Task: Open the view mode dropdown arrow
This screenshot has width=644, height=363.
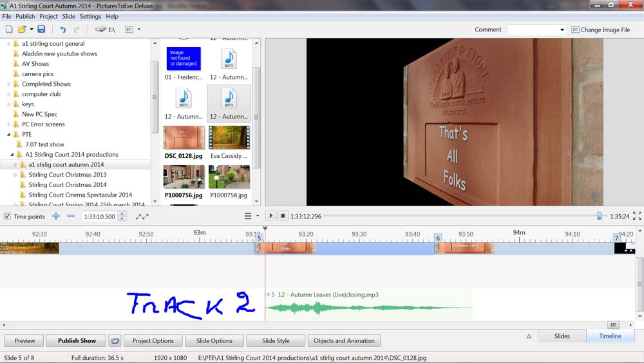Action: pyautogui.click(x=139, y=30)
